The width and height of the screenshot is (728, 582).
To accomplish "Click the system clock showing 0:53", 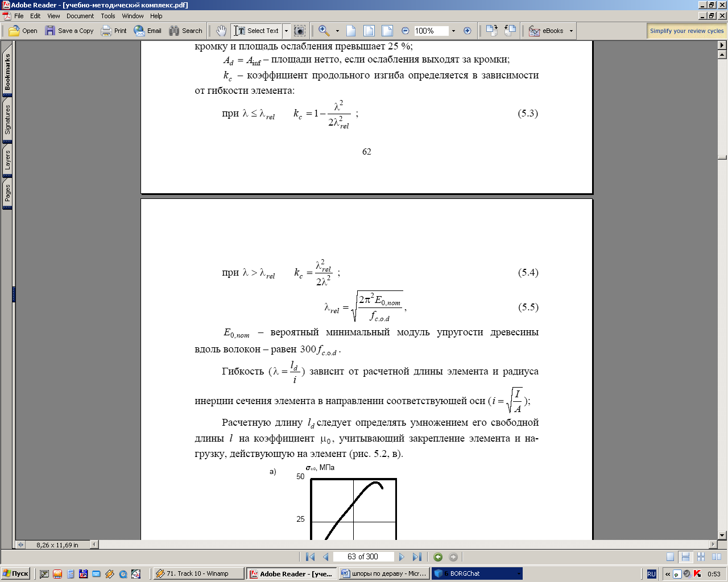I will click(x=714, y=574).
